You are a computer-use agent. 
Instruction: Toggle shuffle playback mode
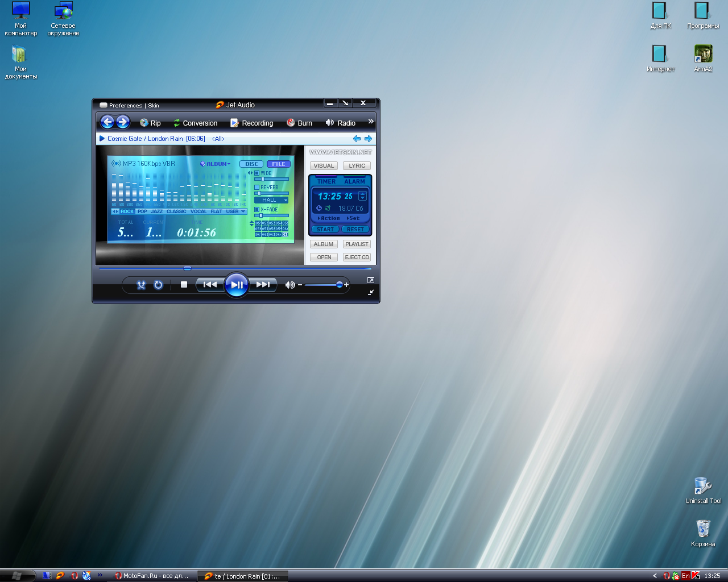coord(141,285)
